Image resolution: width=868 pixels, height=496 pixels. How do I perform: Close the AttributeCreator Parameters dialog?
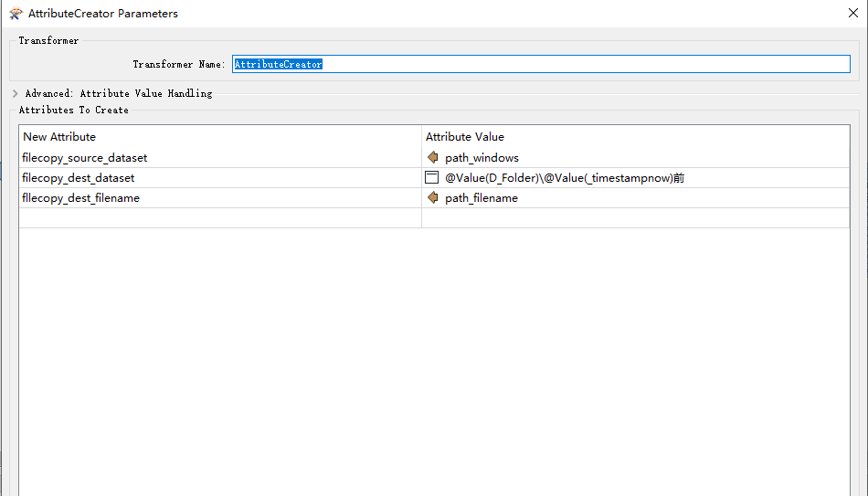[x=853, y=13]
